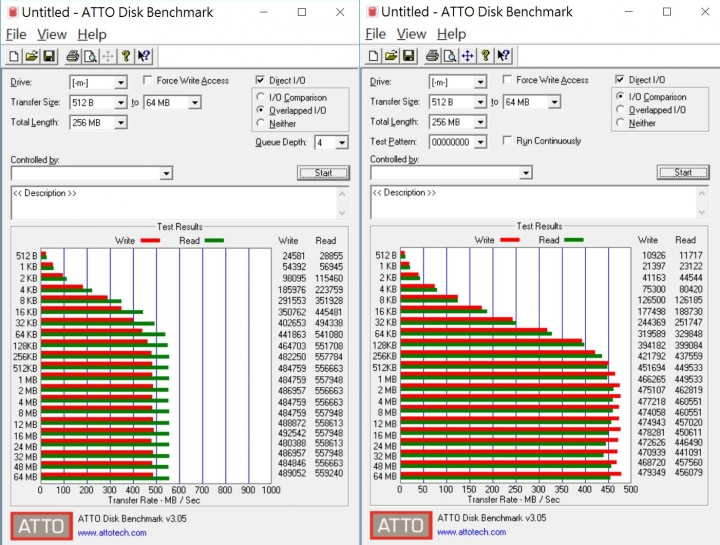The height and width of the screenshot is (545, 720).
Task: Click Print icon in left window toolbar
Action: 73,56
